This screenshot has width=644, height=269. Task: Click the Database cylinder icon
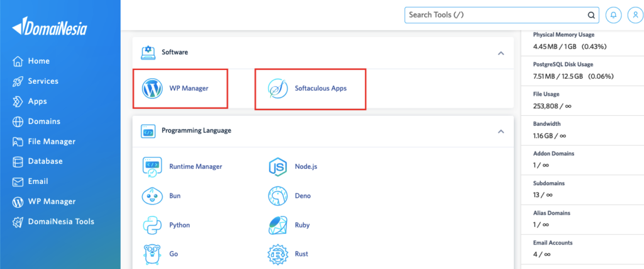[x=18, y=162]
